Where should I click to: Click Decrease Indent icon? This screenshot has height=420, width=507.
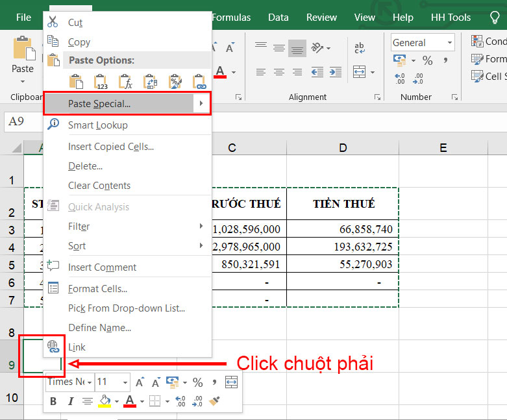tap(317, 72)
